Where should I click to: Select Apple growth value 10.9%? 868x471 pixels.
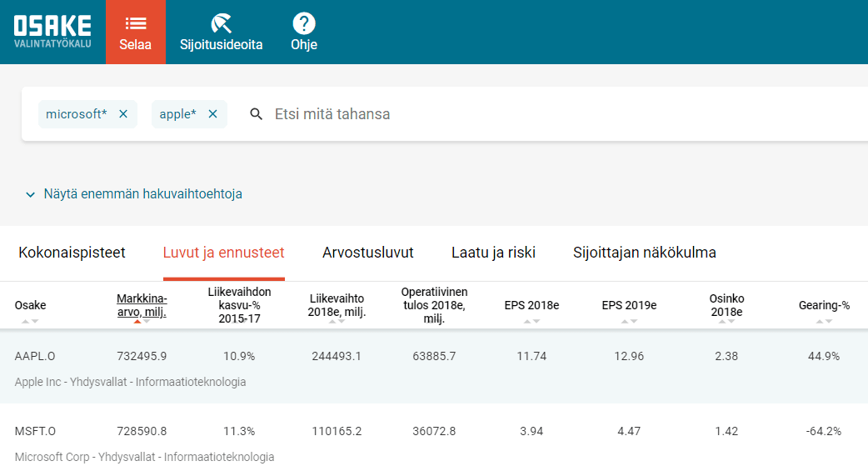pos(239,356)
